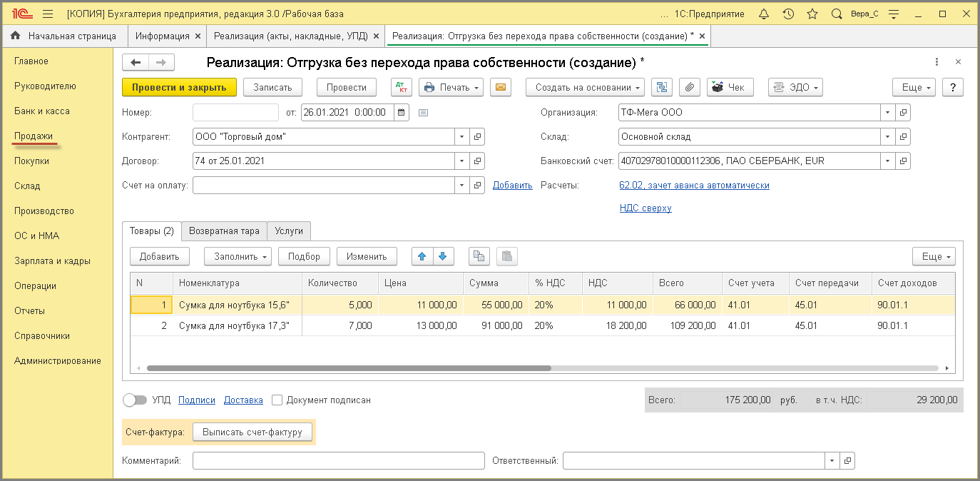Show Дт/Кт postings icon
Screen dimensions: 980x481
click(402, 87)
